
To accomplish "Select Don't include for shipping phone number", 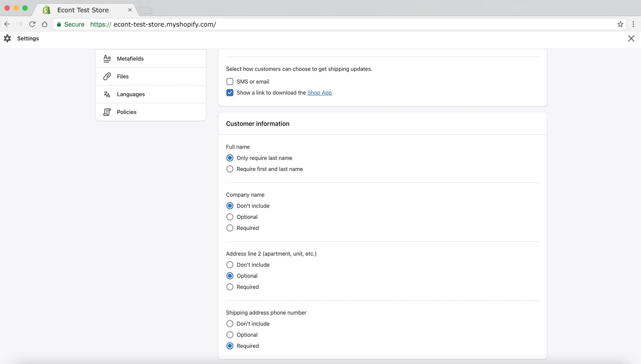I will (230, 324).
